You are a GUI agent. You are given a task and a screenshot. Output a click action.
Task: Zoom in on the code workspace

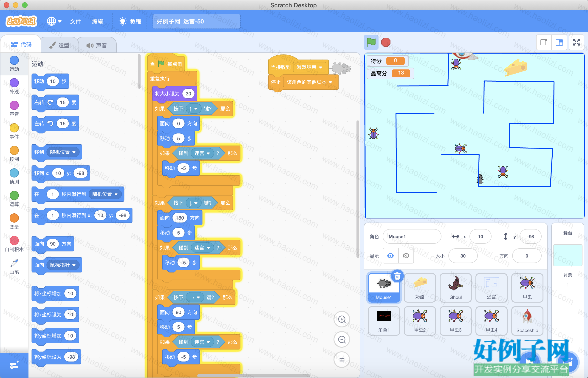pyautogui.click(x=342, y=319)
